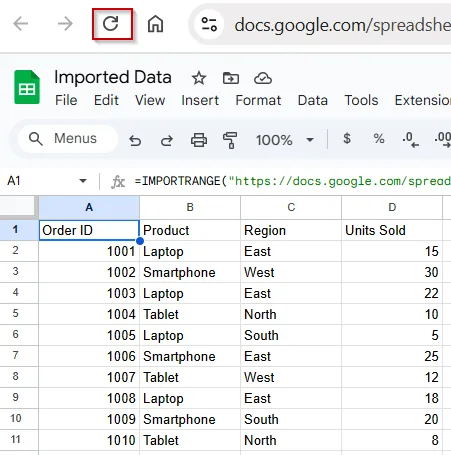Open the Insert menu
Image resolution: width=451 pixels, height=455 pixels.
pos(200,100)
